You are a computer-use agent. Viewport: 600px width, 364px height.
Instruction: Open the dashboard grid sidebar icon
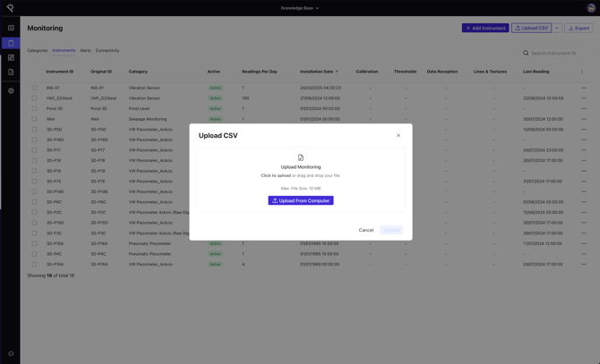(11, 57)
